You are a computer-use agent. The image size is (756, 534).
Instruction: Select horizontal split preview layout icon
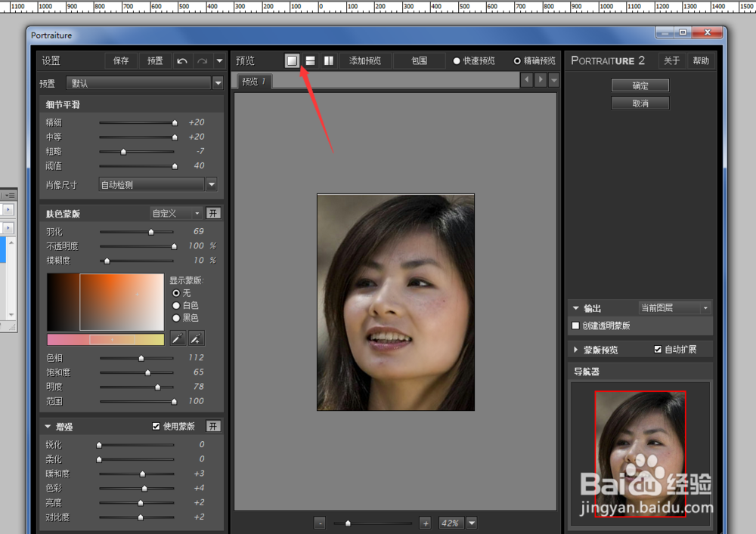[x=311, y=60]
